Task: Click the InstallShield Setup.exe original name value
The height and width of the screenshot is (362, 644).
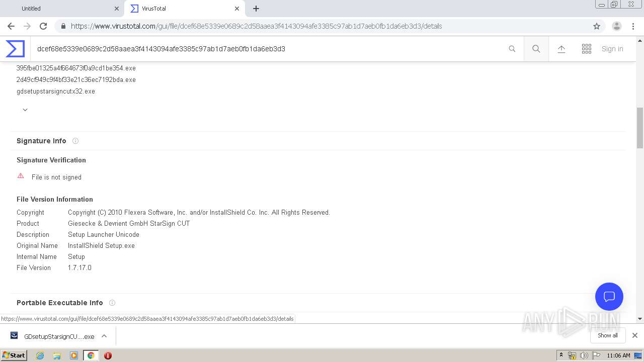Action: point(101,245)
